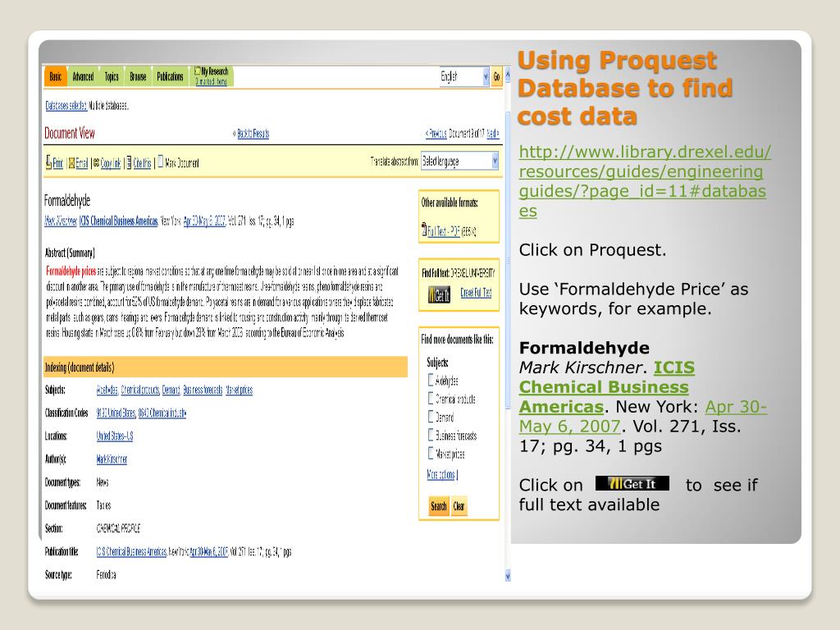Click the Copy link chain icon
This screenshot has width=840, height=630.
[97, 163]
